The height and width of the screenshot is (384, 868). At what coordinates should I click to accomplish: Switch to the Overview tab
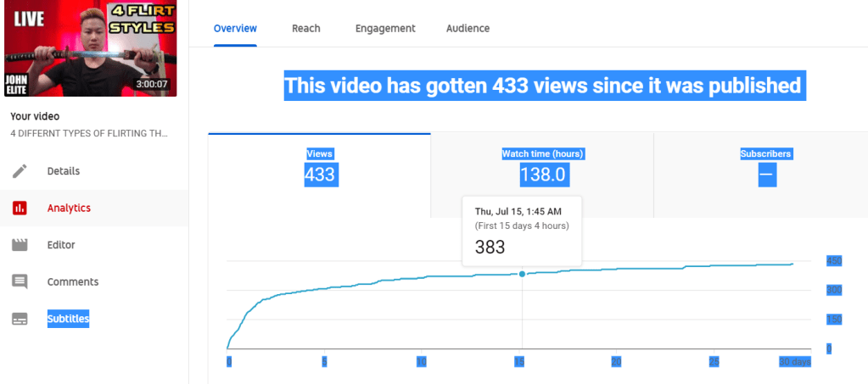pos(235,28)
